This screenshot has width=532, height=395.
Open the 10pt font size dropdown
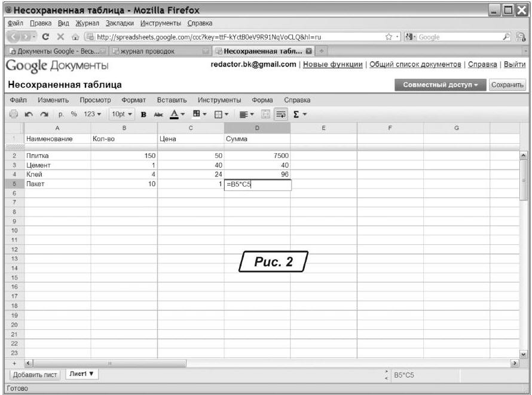click(121, 114)
